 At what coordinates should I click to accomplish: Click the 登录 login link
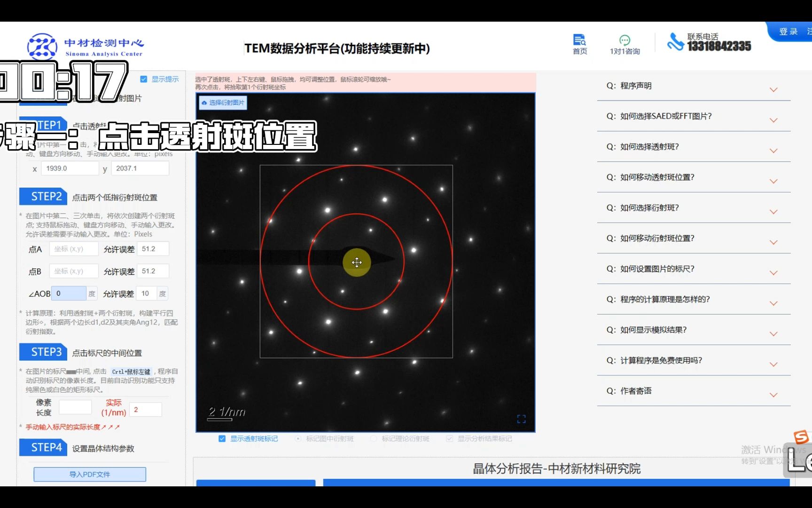(788, 31)
